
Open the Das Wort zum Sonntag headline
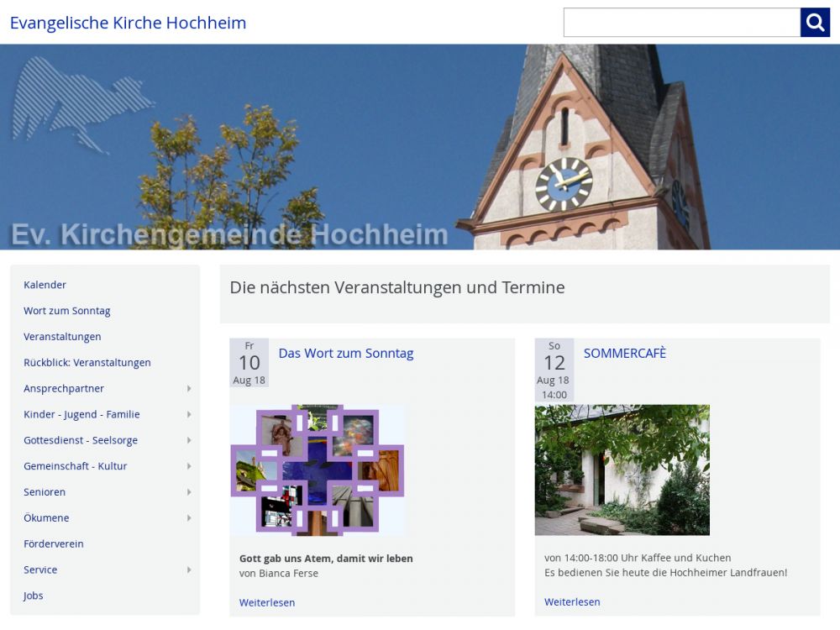coord(346,354)
